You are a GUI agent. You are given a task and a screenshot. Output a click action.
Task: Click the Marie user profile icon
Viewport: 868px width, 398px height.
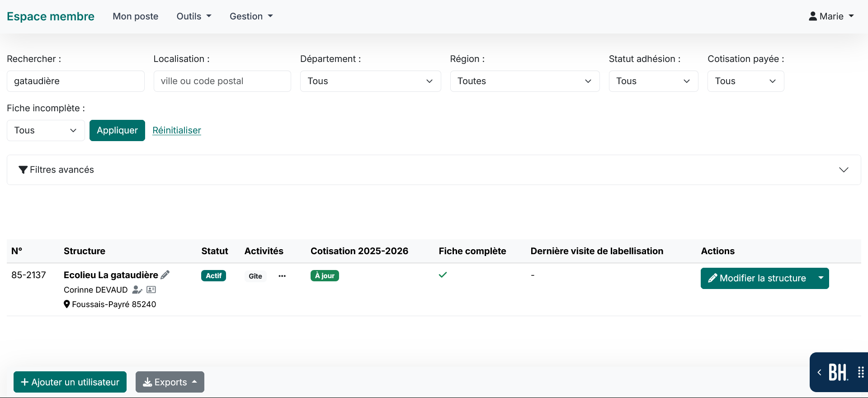click(x=813, y=16)
